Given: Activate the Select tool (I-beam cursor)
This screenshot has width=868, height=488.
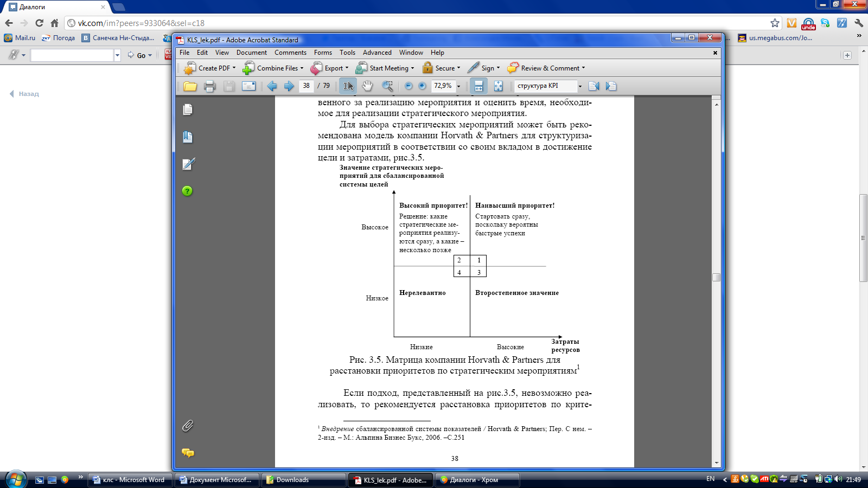Looking at the screenshot, I should [x=348, y=86].
